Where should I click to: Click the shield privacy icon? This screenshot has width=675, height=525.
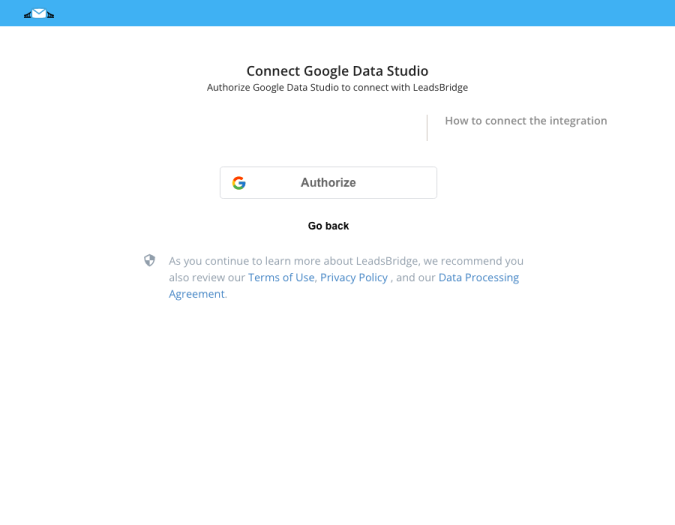(x=149, y=260)
